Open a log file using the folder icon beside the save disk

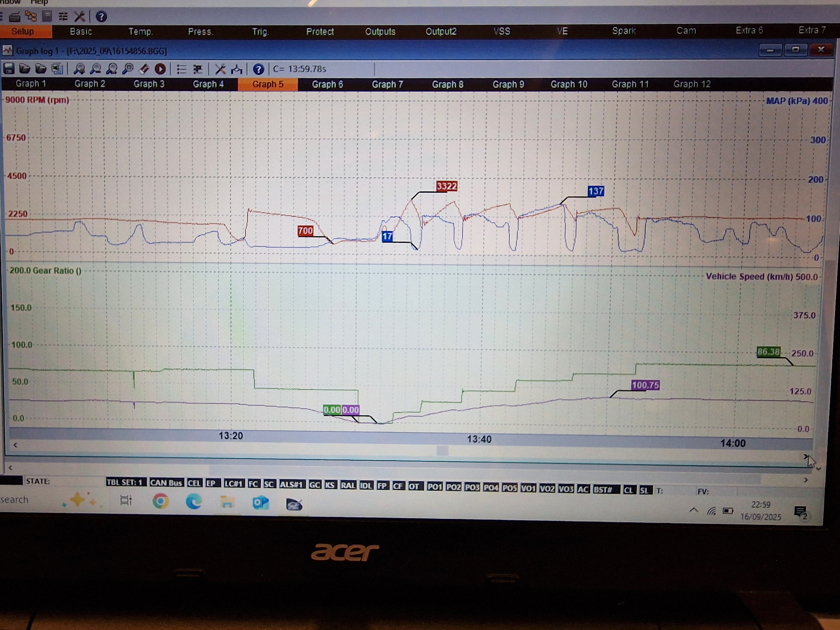[25, 69]
